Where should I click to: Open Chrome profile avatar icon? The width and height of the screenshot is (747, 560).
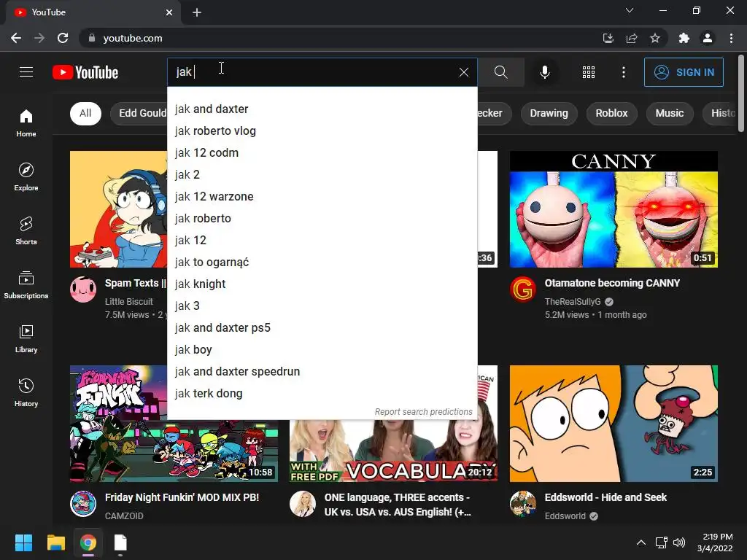(708, 38)
